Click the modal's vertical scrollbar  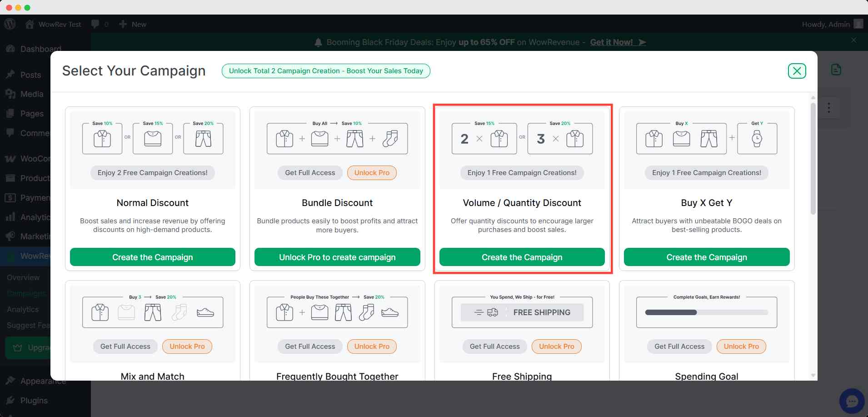click(813, 159)
